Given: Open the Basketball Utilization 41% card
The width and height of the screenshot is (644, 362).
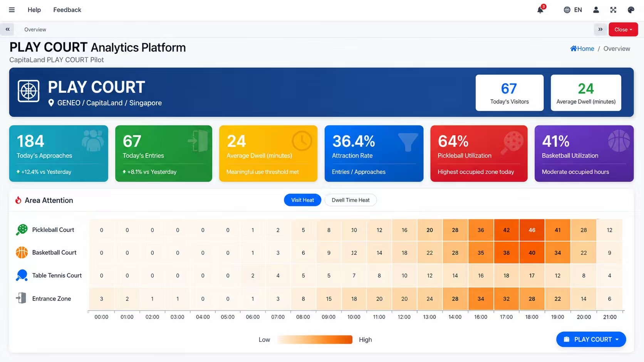Looking at the screenshot, I should coord(584,153).
